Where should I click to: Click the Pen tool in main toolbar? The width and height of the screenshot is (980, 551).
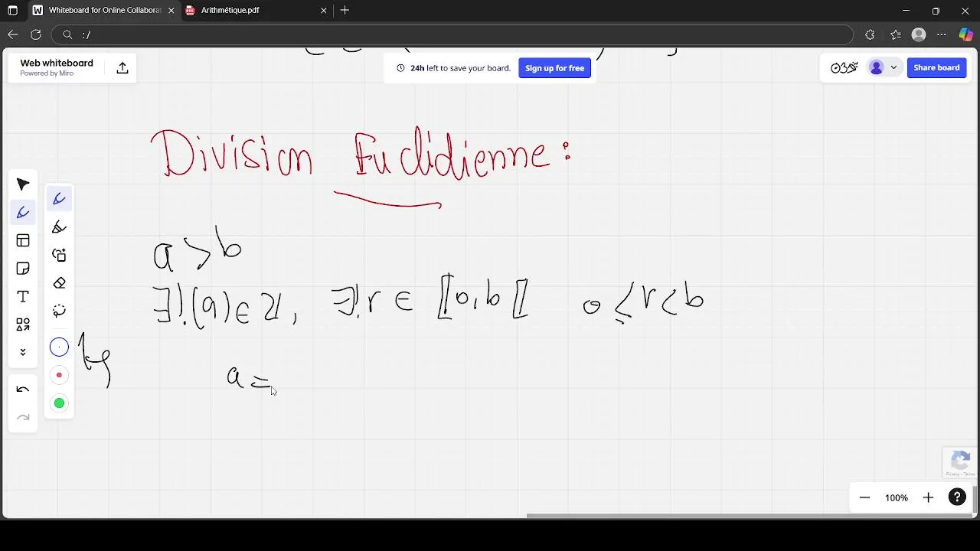pos(23,213)
